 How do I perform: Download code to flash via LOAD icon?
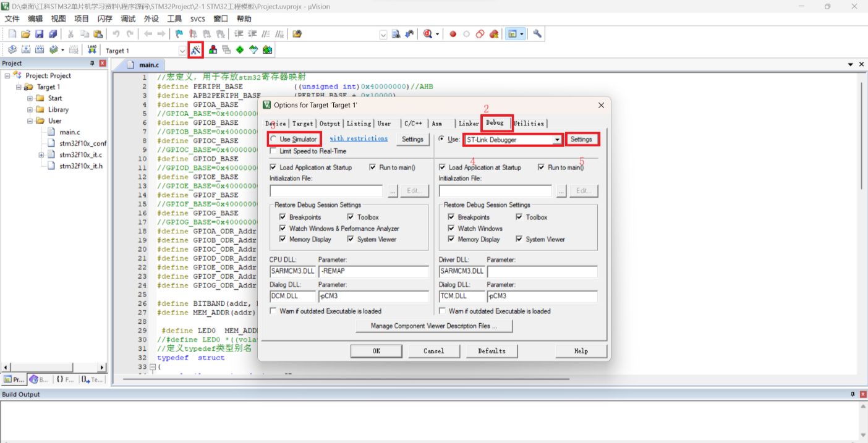coord(91,50)
